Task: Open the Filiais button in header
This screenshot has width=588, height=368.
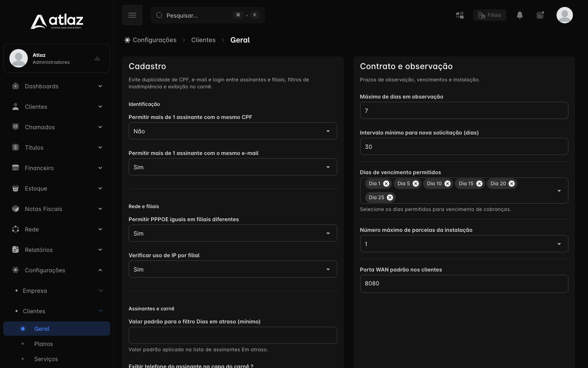Action: [490, 15]
